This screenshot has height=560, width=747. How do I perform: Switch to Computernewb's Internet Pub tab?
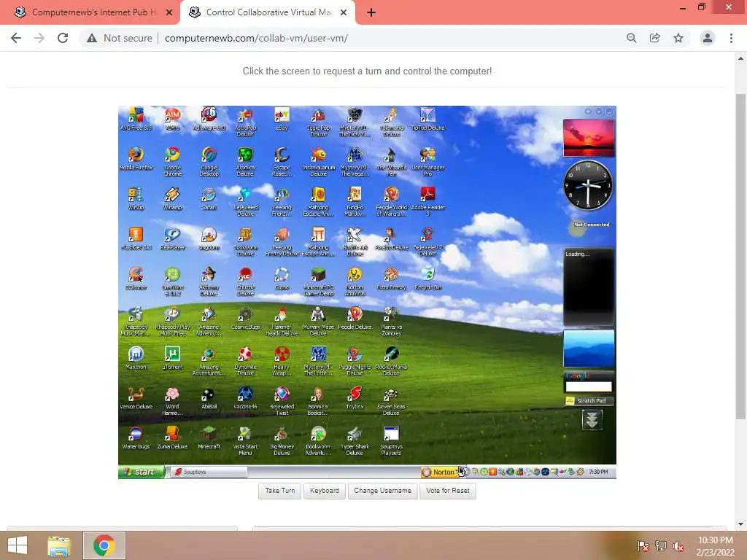click(x=93, y=12)
